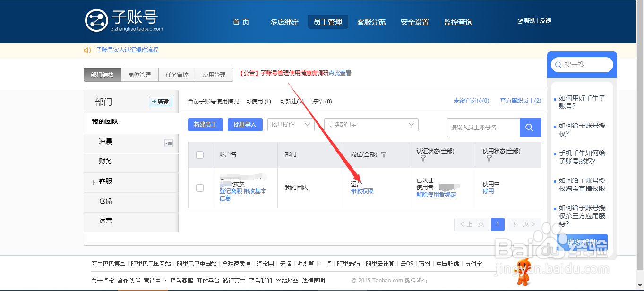Click the 批量导入 button
This screenshot has width=644, height=291.
tap(245, 125)
